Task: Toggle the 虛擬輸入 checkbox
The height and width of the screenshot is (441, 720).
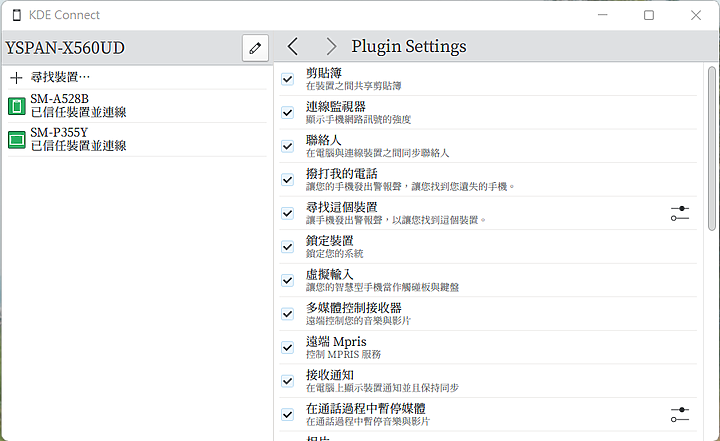Action: point(287,280)
